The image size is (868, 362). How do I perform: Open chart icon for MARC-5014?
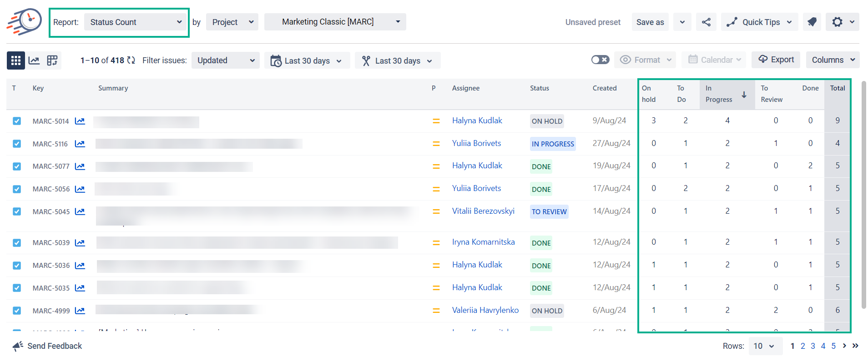click(x=80, y=121)
